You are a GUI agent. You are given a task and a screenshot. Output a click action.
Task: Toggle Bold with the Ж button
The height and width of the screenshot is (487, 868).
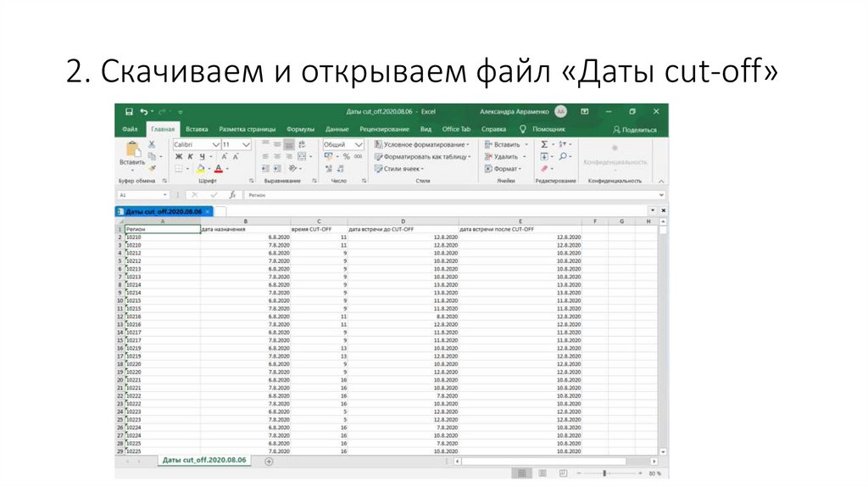tap(179, 157)
